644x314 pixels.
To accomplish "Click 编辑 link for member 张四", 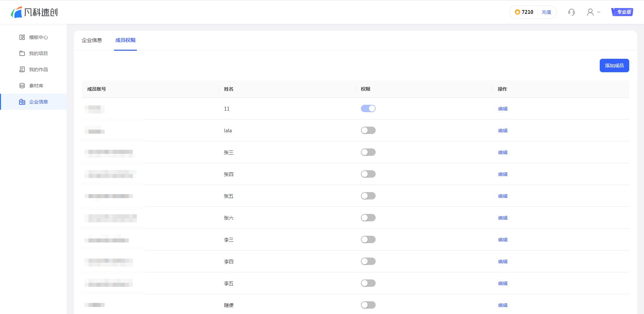I will (x=502, y=174).
